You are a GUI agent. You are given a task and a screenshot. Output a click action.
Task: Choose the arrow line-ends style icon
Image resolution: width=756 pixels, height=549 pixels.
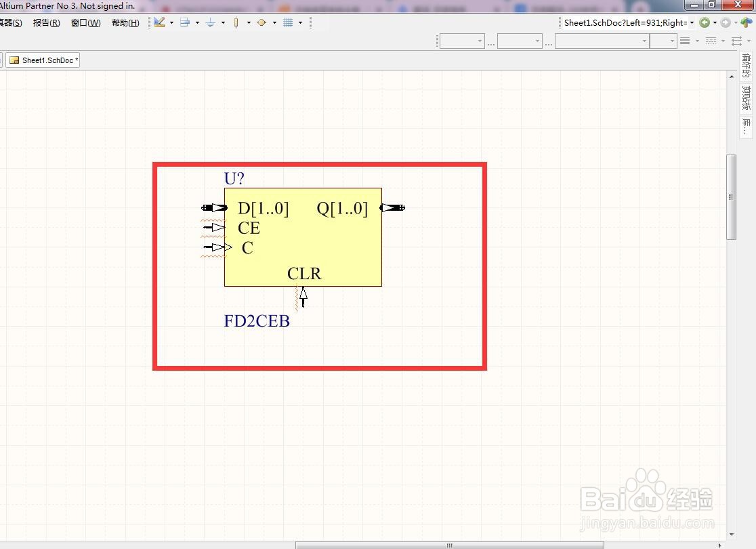[x=737, y=41]
